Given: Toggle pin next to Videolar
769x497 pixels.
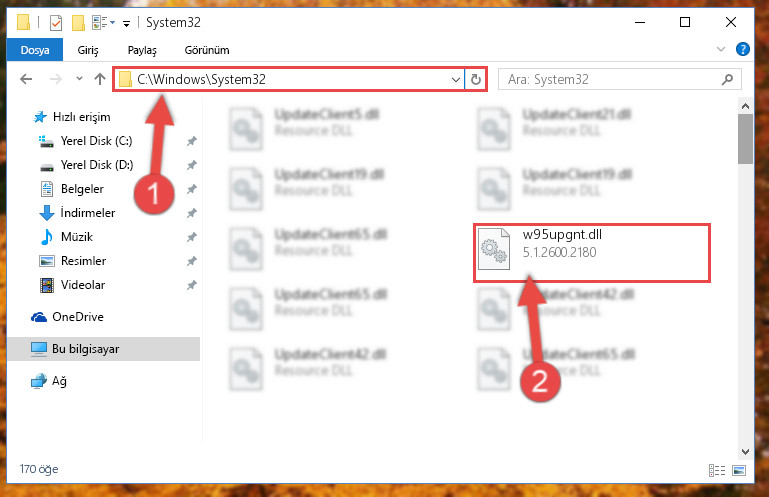Looking at the screenshot, I should [191, 285].
